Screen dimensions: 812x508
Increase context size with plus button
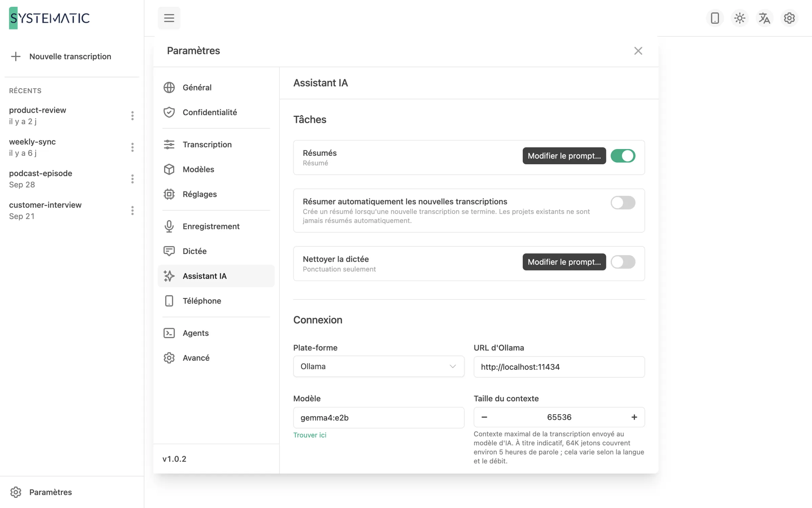634,417
